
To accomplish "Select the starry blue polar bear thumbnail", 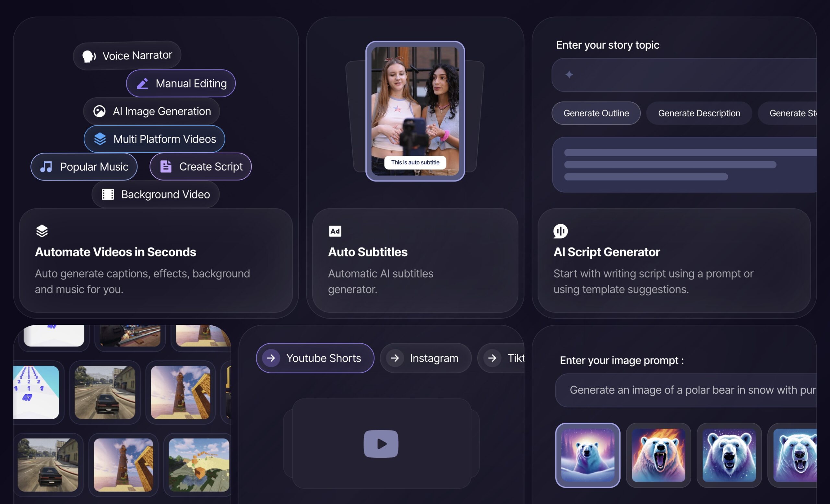I will (729, 455).
